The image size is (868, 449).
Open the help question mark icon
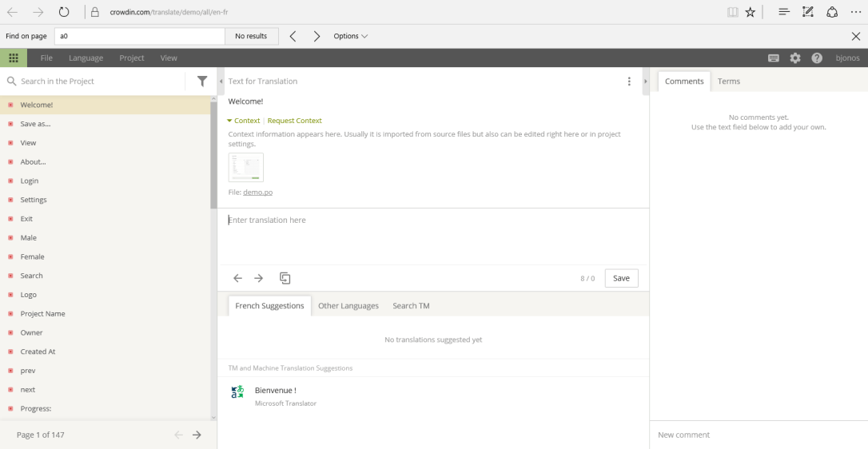click(x=817, y=58)
